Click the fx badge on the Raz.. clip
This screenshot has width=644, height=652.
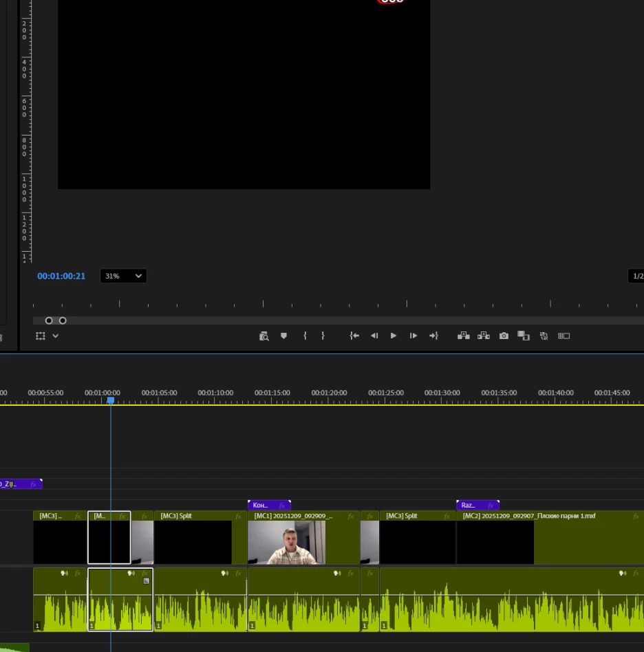click(491, 506)
